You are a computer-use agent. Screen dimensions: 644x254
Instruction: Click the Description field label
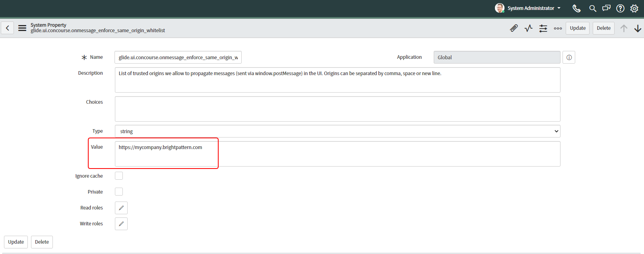click(x=90, y=73)
